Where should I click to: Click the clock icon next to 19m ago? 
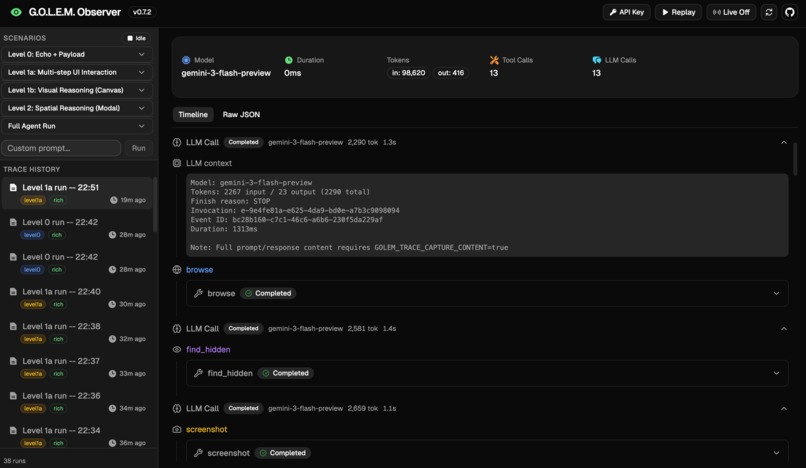coord(114,200)
